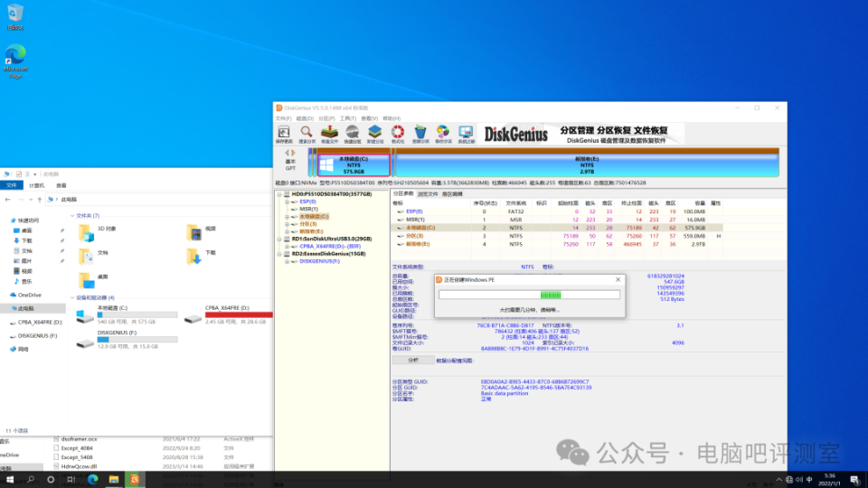Screen dimensions: 868x488
Task: Open Downloads folder in Explorer content
Action: click(x=202, y=256)
